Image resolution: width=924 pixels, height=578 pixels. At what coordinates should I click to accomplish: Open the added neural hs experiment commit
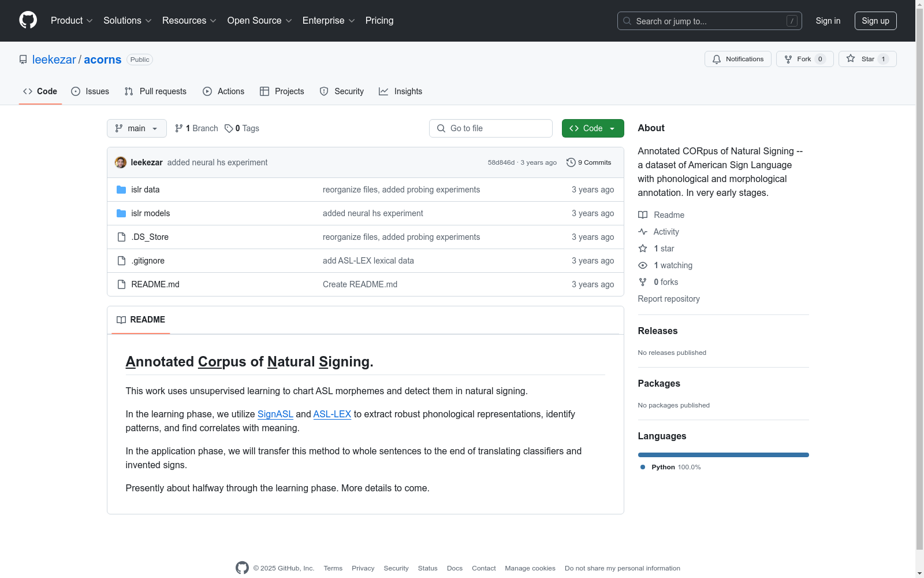(x=217, y=162)
